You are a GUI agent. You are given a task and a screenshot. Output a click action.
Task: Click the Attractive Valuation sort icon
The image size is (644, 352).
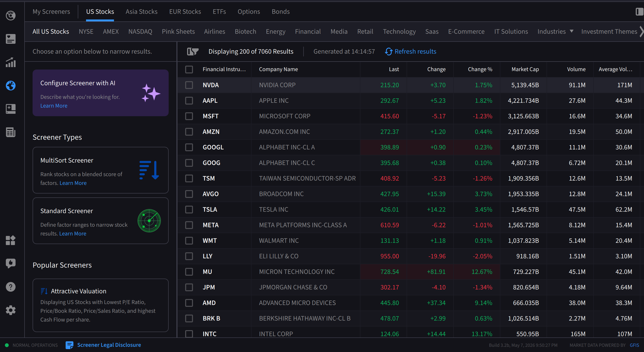pos(44,291)
